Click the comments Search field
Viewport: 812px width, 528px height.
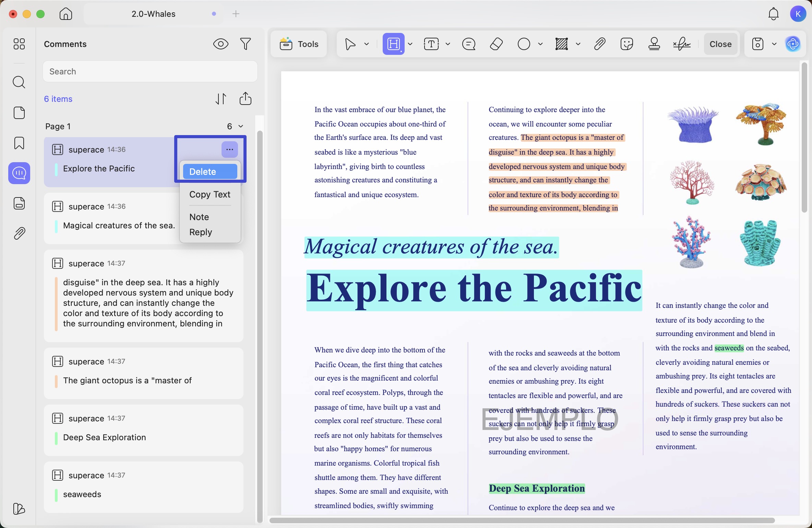coord(150,71)
